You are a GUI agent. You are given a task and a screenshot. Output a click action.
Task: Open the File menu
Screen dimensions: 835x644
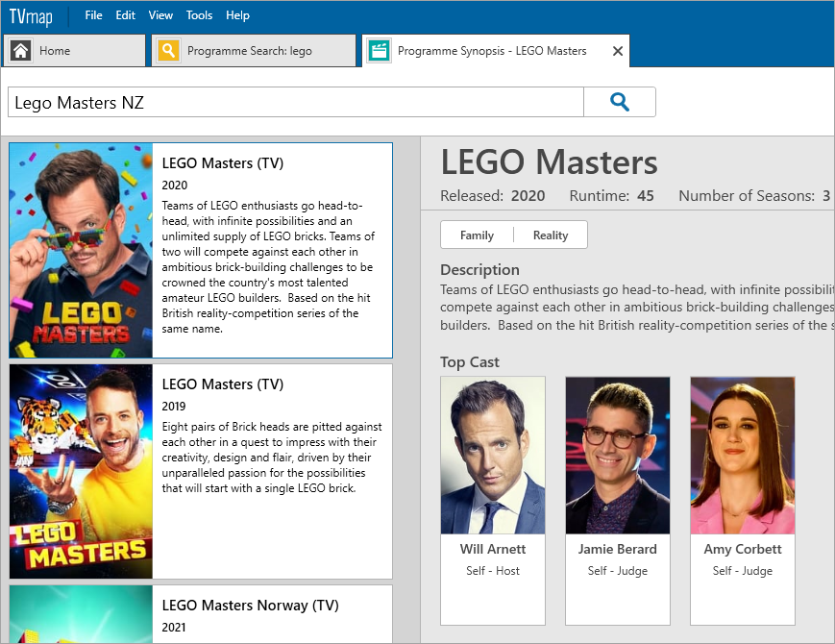tap(93, 15)
